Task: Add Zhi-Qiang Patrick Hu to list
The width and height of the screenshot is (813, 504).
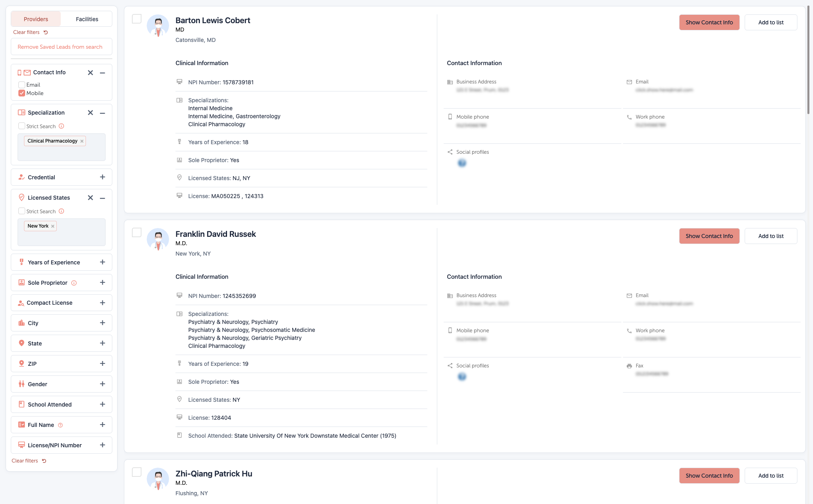Action: point(771,476)
